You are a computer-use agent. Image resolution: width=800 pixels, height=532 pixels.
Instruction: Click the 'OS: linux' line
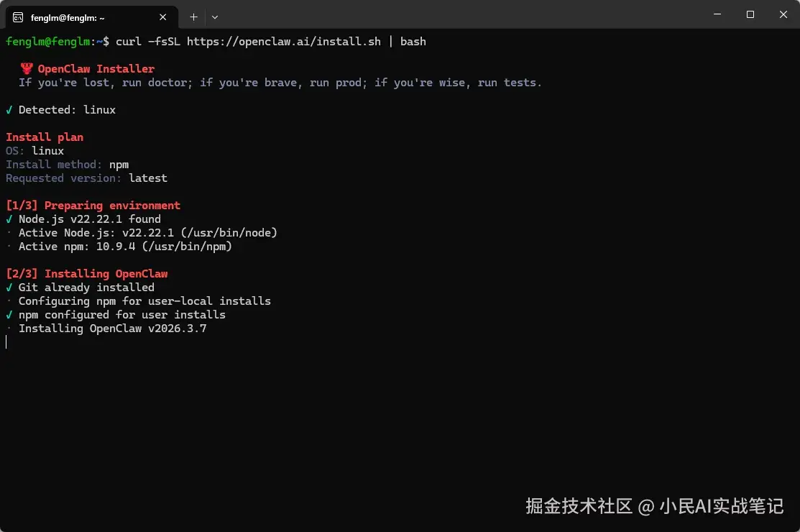click(35, 151)
